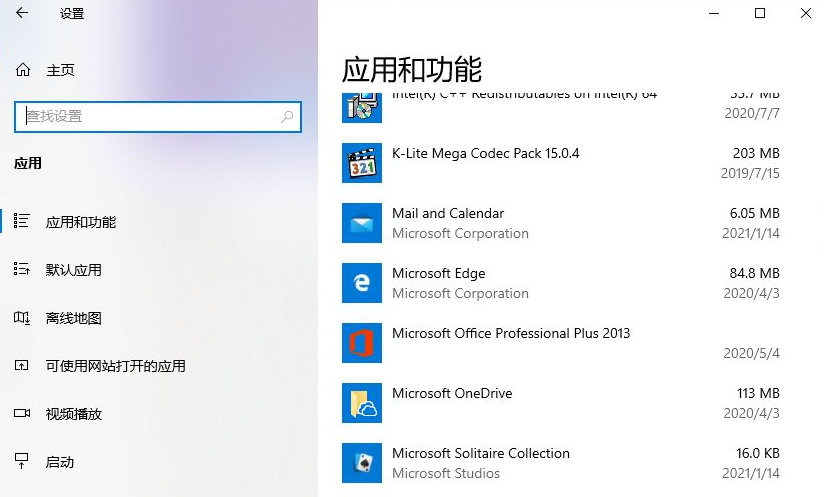Go to 主页 home page
This screenshot has height=497, width=824.
(60, 70)
